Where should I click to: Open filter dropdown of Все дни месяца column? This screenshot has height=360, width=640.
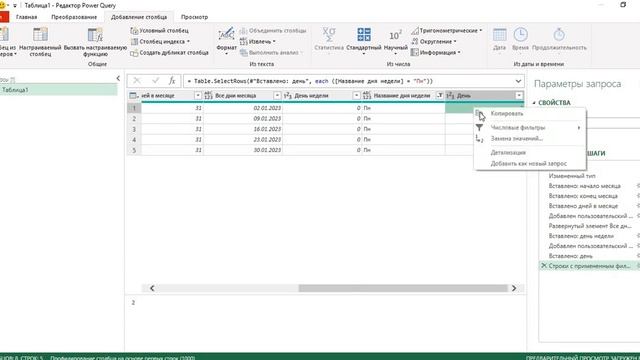pos(277,96)
